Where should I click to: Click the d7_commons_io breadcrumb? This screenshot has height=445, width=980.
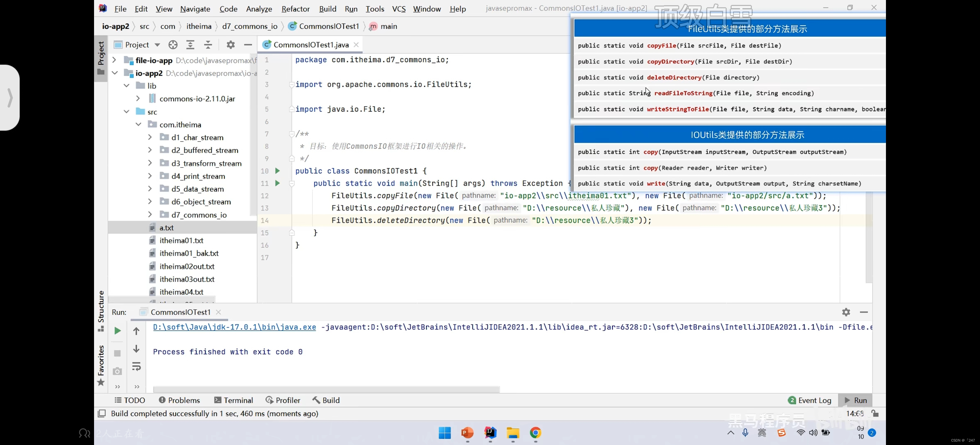pyautogui.click(x=250, y=26)
